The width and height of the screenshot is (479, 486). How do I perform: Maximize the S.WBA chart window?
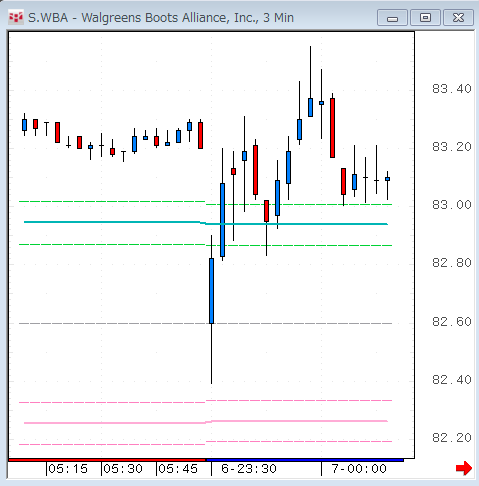pyautogui.click(x=425, y=18)
